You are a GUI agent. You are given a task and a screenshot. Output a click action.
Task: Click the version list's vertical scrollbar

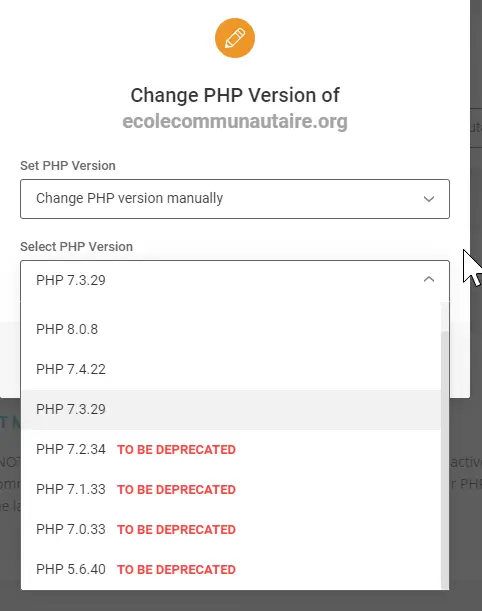[x=445, y=460]
